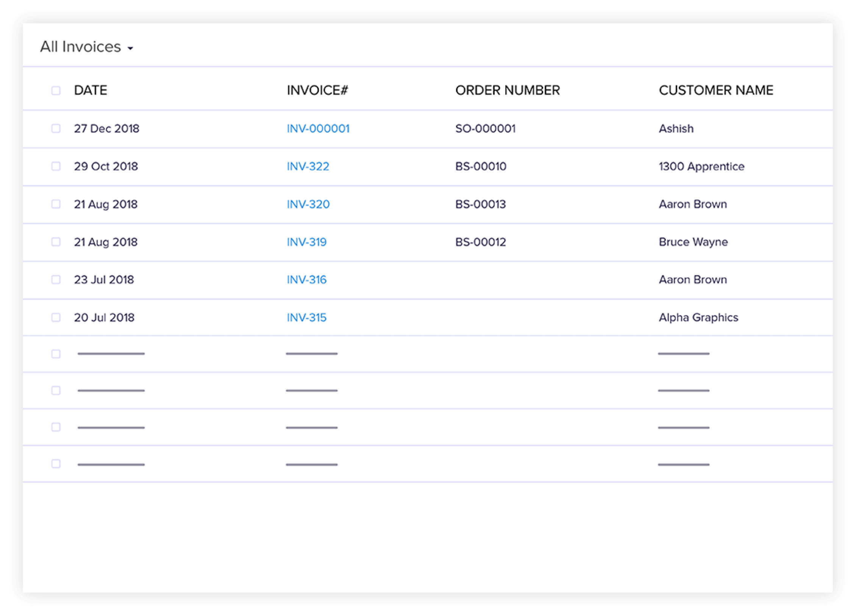Sort by INVOICE# column header
856x616 pixels.
pos(317,90)
